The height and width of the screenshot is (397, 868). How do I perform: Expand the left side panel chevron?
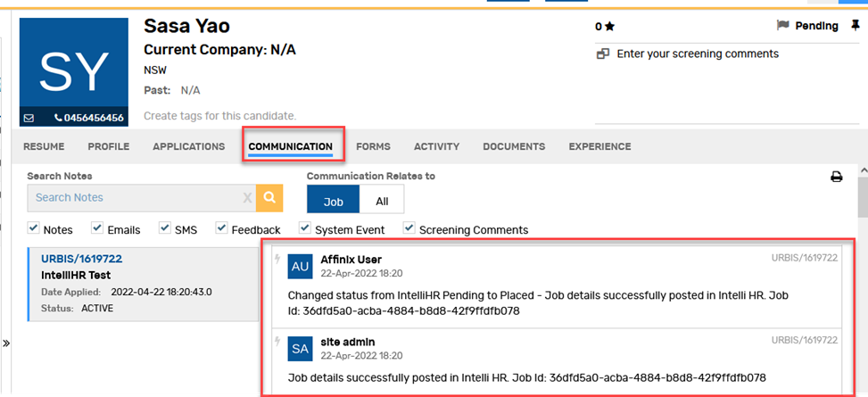[x=6, y=343]
